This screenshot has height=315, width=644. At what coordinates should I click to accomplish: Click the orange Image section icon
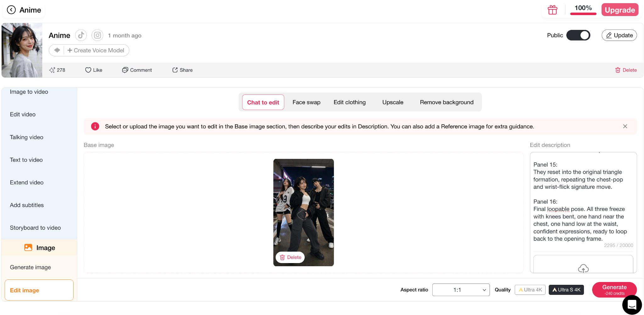tap(28, 248)
